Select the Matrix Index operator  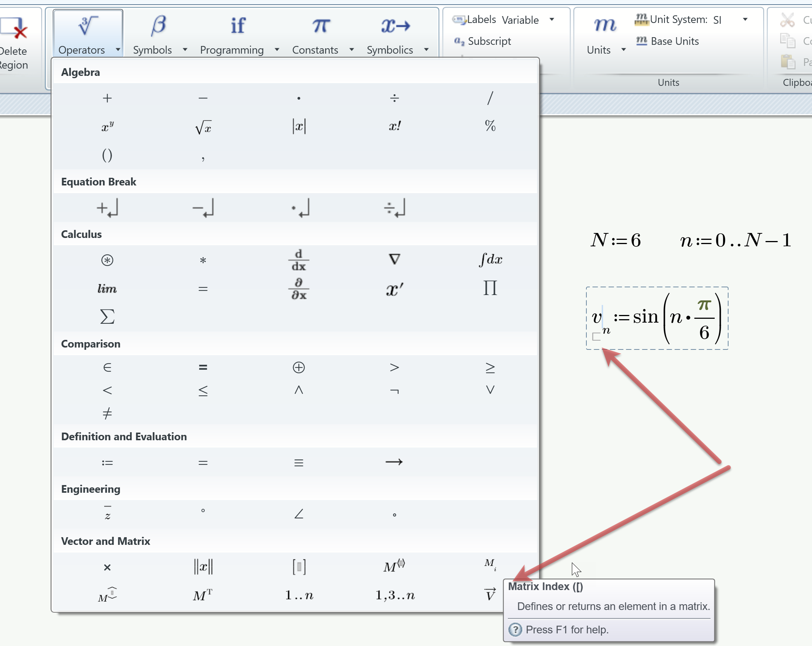point(490,566)
